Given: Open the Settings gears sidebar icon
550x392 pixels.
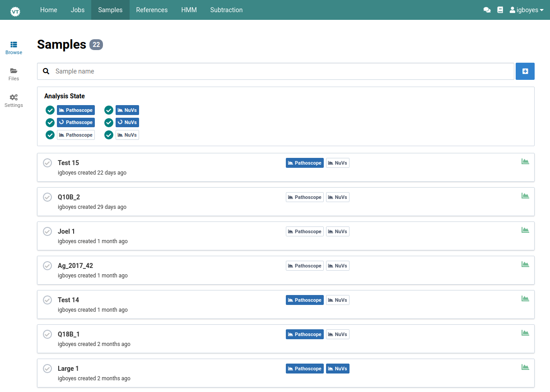Looking at the screenshot, I should coord(14,97).
